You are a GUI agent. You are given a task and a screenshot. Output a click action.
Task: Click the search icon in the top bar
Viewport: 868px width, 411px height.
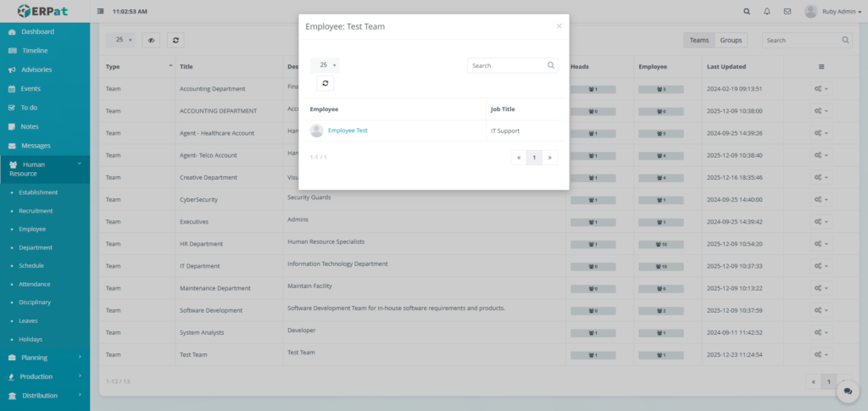pyautogui.click(x=747, y=12)
